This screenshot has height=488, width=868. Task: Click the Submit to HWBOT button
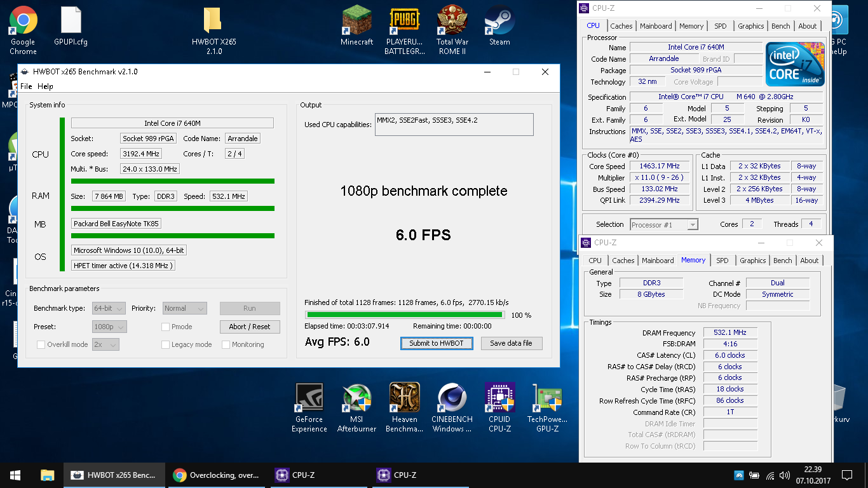(437, 343)
